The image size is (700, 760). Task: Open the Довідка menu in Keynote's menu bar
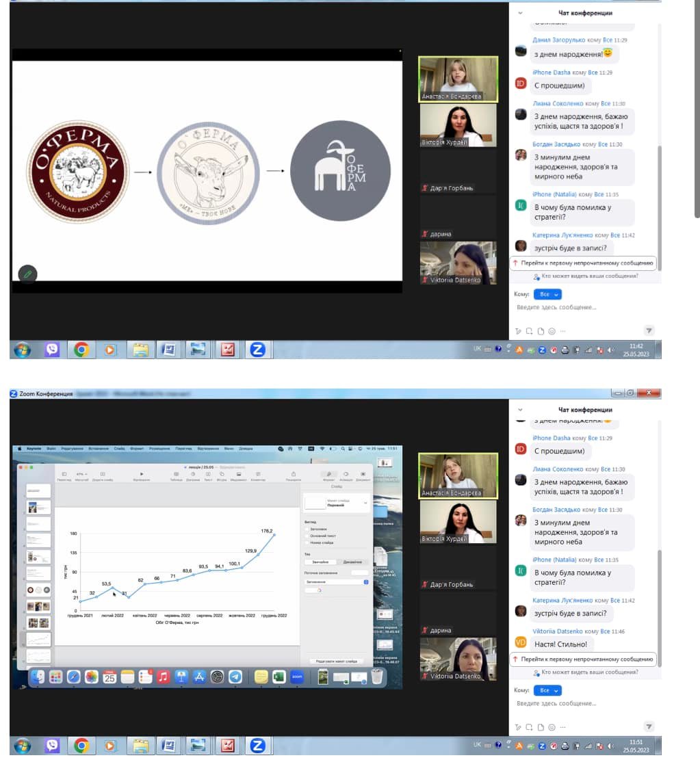tap(246, 449)
